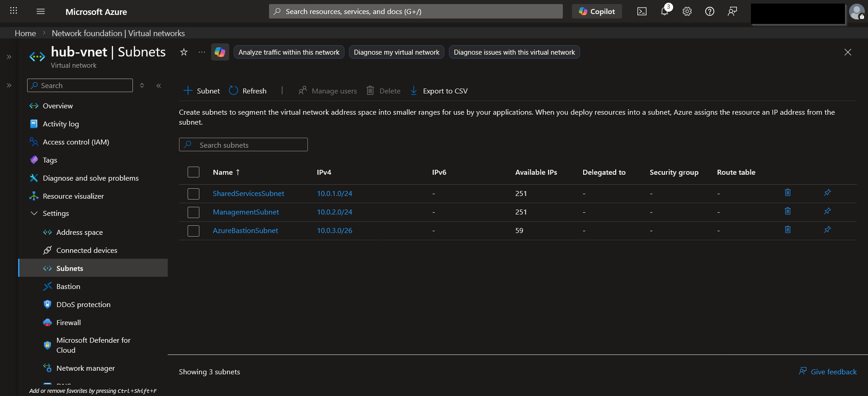The image size is (868, 396).
Task: Go to Home breadcrumb
Action: 25,33
